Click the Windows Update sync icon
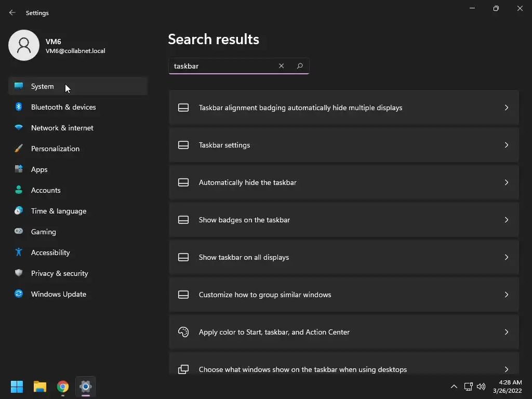 19,294
